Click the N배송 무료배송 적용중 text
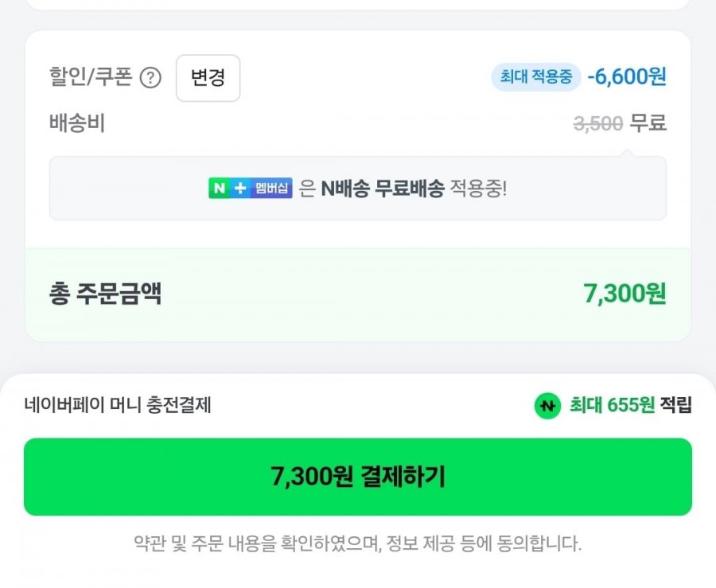The image size is (716, 588). pos(414,189)
